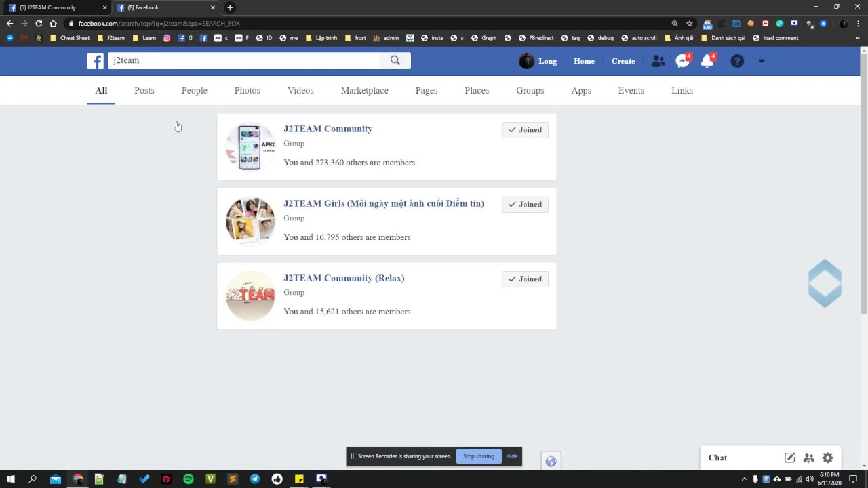This screenshot has height=488, width=868.
Task: Open the Chat panel
Action: pyautogui.click(x=717, y=457)
